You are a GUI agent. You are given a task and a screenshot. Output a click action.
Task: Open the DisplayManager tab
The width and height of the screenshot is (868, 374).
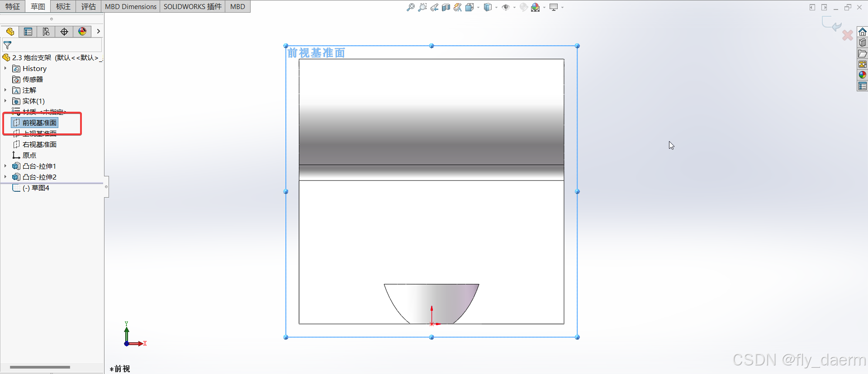tap(82, 31)
